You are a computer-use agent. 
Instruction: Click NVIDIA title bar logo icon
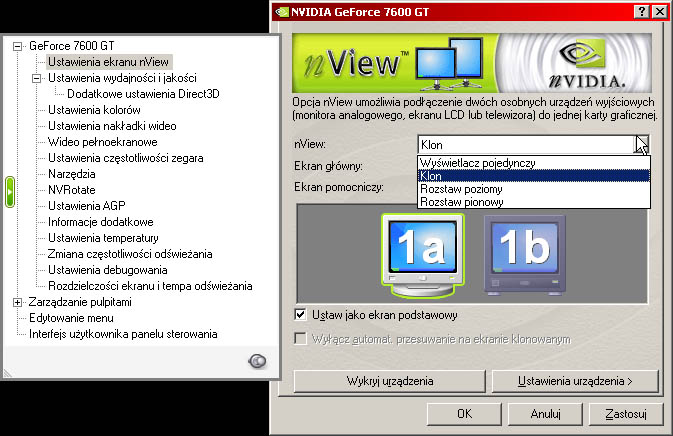282,12
